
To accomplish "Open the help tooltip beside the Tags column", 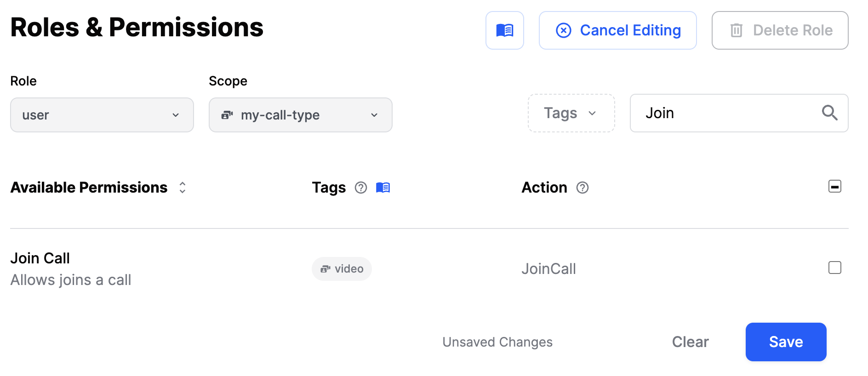I will (x=361, y=188).
